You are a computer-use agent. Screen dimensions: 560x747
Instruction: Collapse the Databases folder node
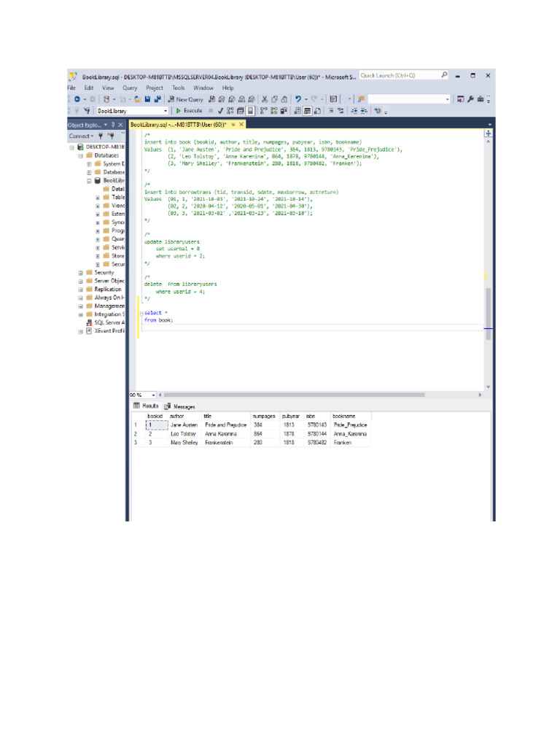coord(80,156)
